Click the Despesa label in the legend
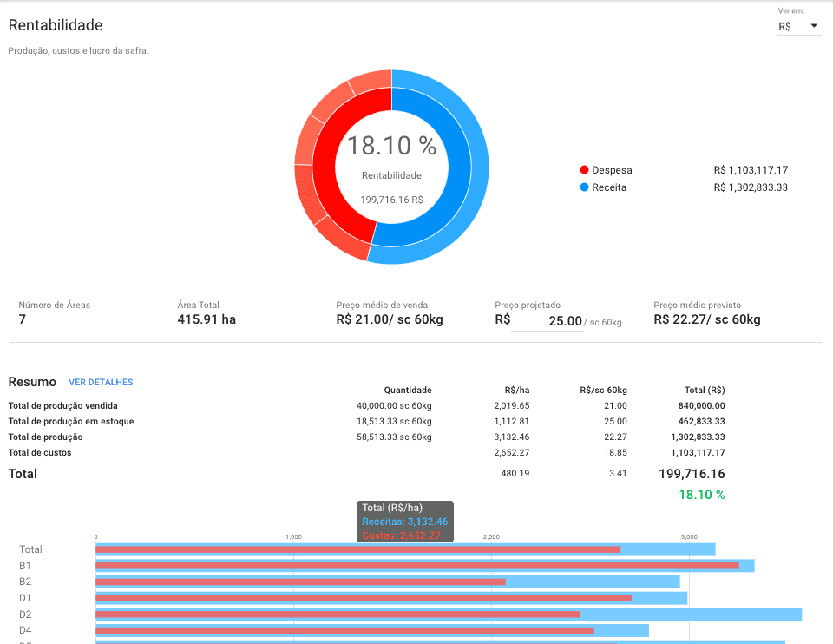Image resolution: width=833 pixels, height=644 pixels. [612, 170]
